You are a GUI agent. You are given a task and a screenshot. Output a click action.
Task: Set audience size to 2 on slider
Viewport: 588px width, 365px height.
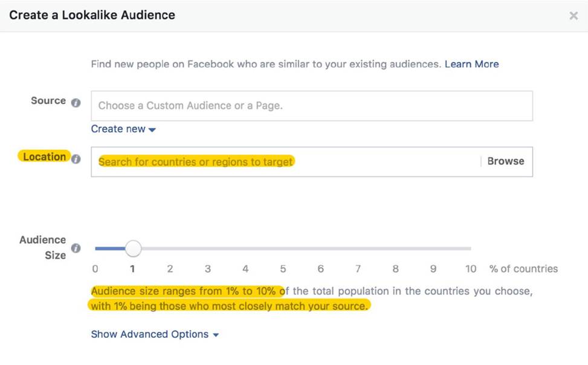(170, 248)
